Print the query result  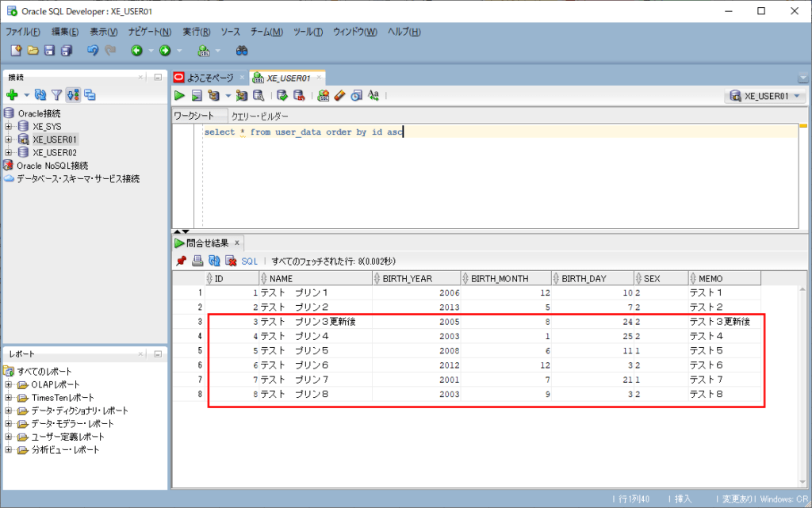point(197,262)
